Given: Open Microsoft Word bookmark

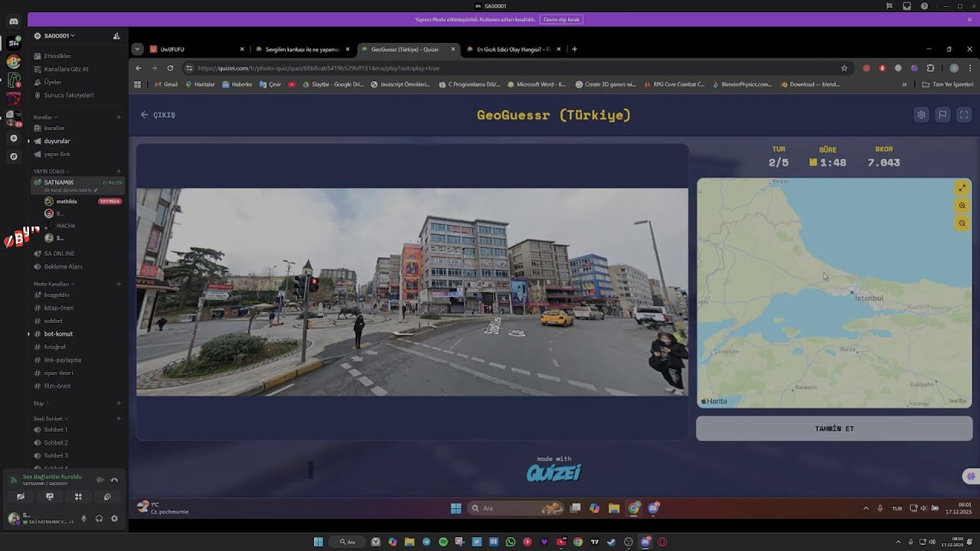Looking at the screenshot, I should pos(537,84).
